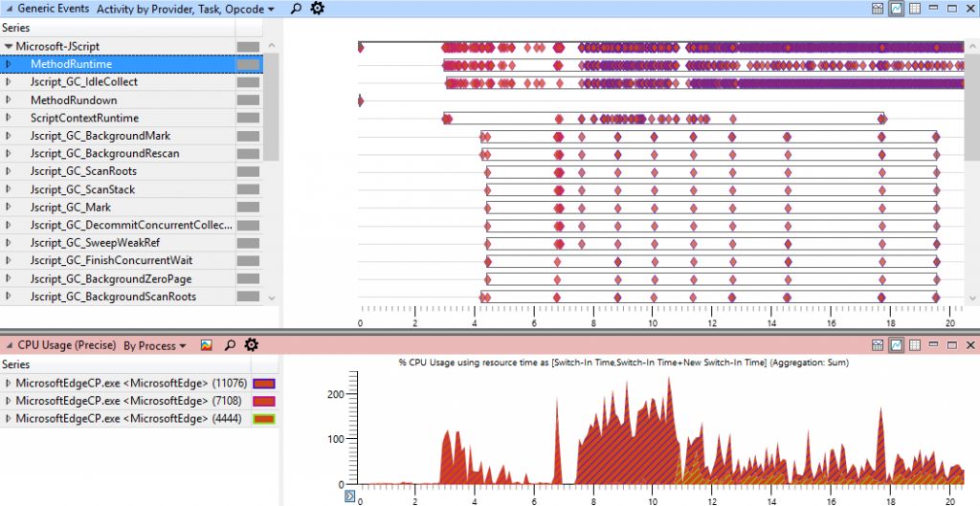This screenshot has width=980, height=506.
Task: Maximize the CPU Usage (Precise) panel
Action: click(x=952, y=345)
